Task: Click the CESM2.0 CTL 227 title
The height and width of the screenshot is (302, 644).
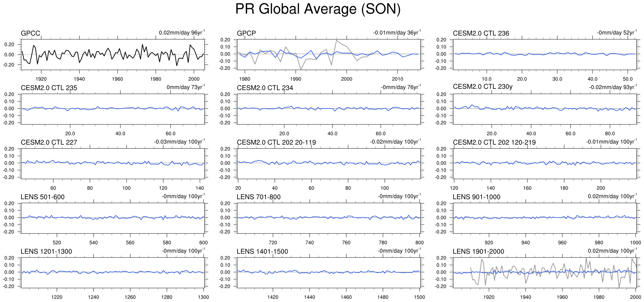Action: (x=49, y=142)
